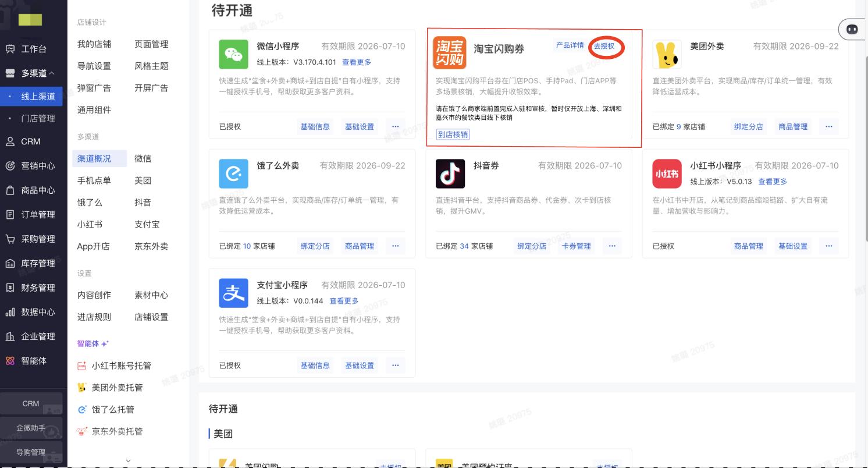Click the Meituan Waimai kangaroo icon
This screenshot has width=868, height=468.
(667, 54)
